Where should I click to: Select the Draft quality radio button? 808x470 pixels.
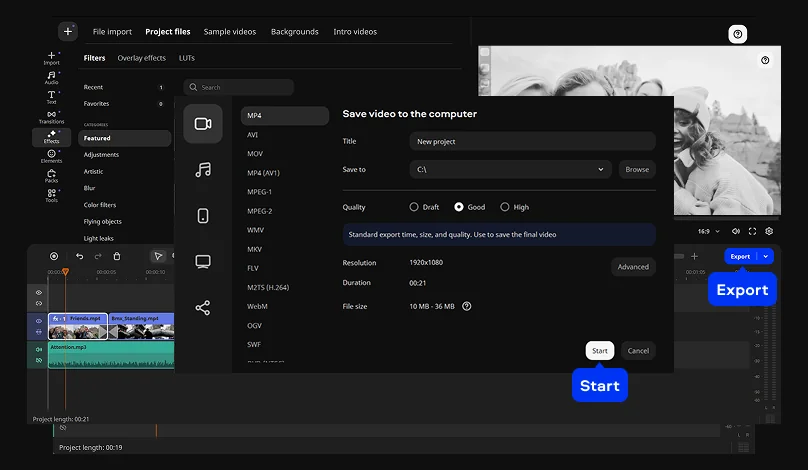point(414,207)
